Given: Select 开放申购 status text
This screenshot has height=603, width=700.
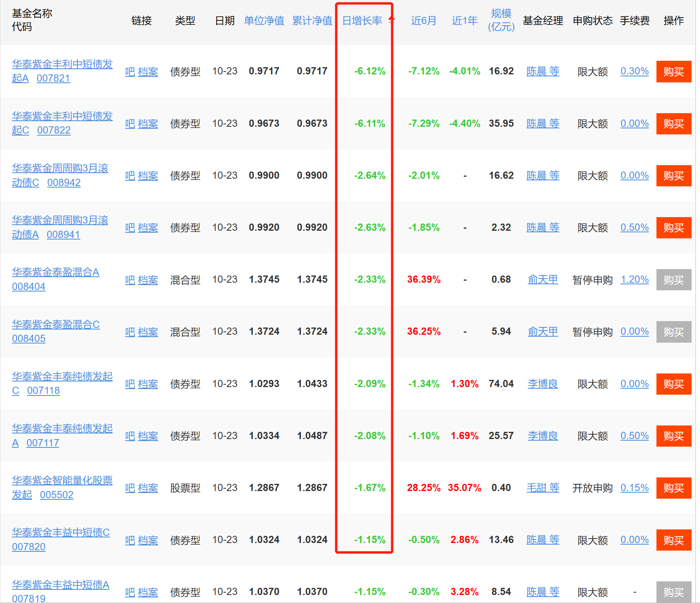Looking at the screenshot, I should pyautogui.click(x=593, y=488).
